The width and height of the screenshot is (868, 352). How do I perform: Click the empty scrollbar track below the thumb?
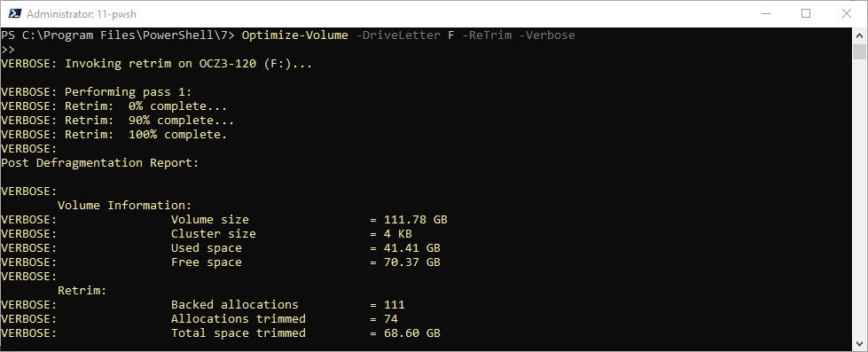(860, 198)
